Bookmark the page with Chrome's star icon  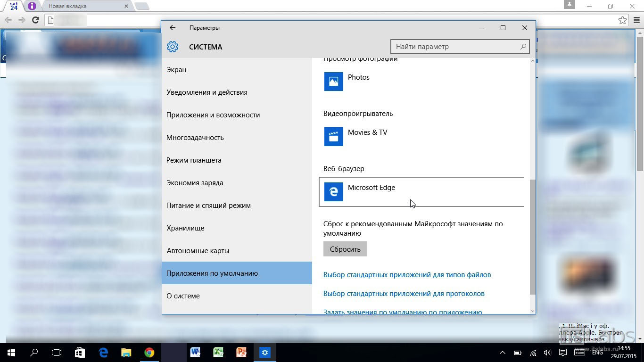623,20
